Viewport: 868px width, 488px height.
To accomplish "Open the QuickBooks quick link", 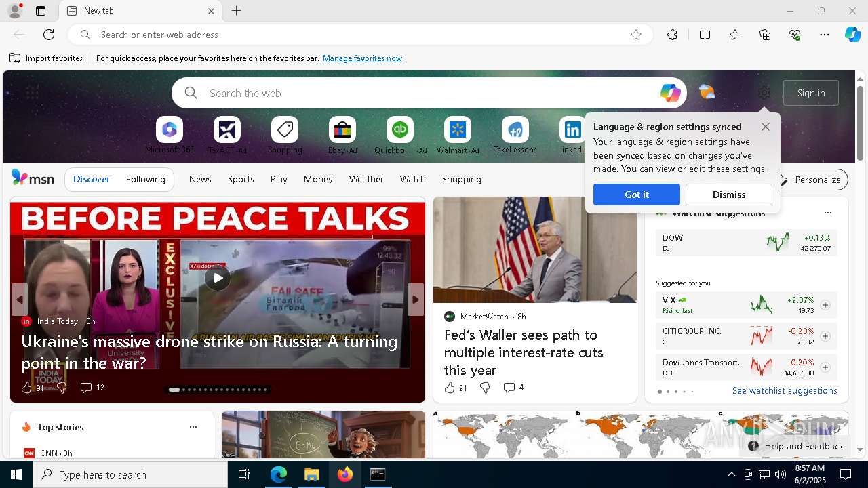I will pos(400,135).
